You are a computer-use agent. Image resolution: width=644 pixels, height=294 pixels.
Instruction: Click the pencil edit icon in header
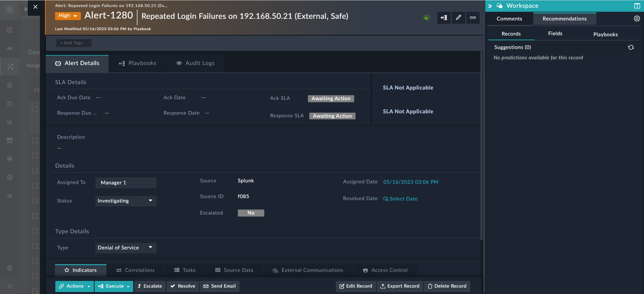point(458,18)
